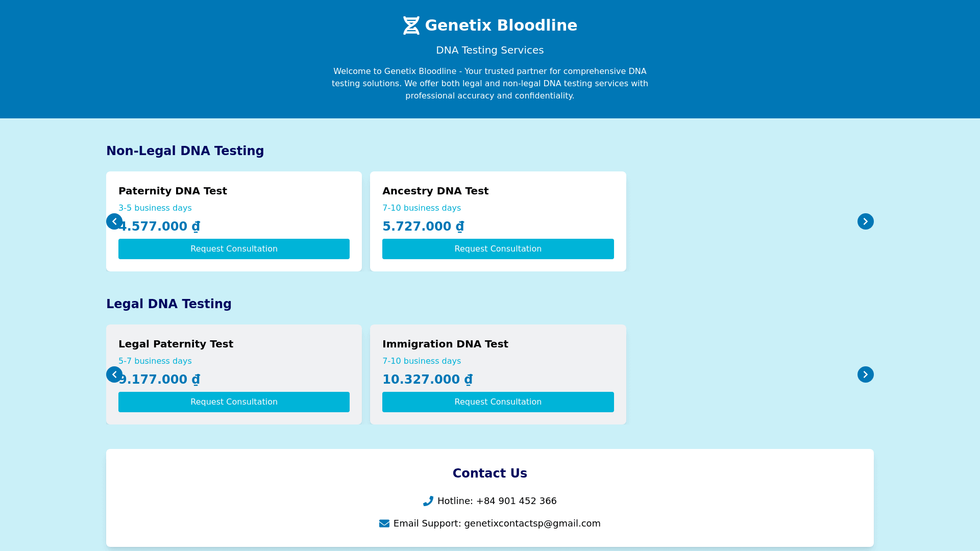This screenshot has width=980, height=551.
Task: Click the phone icon beside Hotline
Action: pyautogui.click(x=428, y=501)
